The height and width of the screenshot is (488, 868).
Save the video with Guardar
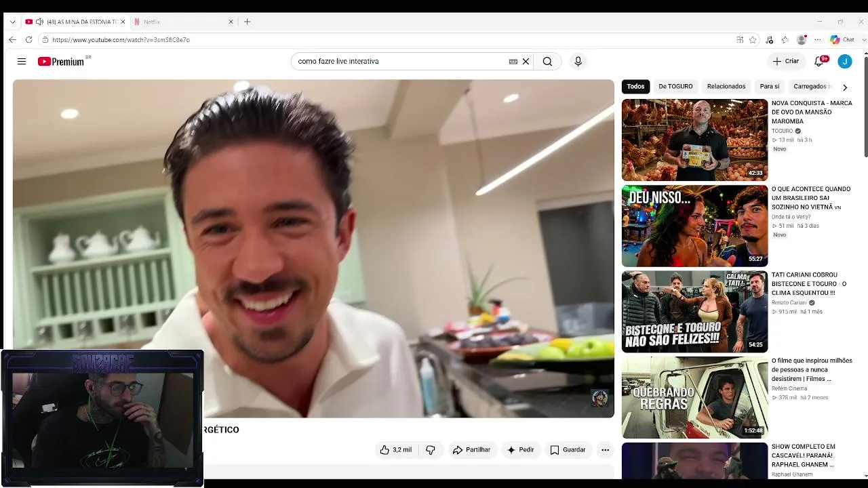(x=568, y=450)
